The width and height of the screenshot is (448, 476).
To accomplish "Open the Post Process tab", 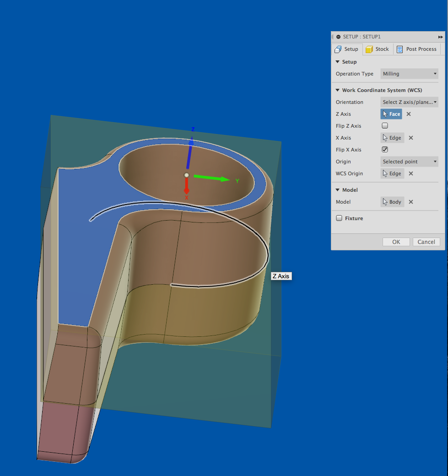I will tap(417, 49).
